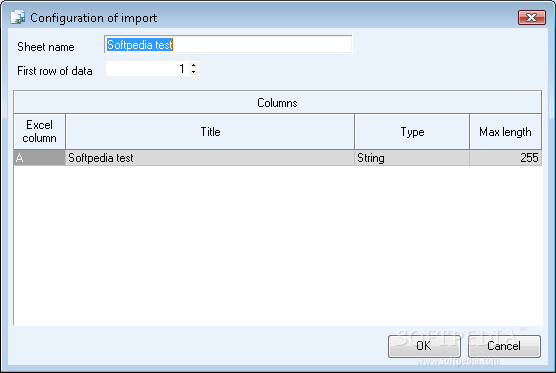
Task: Click the First row of data number box
Action: pos(152,69)
